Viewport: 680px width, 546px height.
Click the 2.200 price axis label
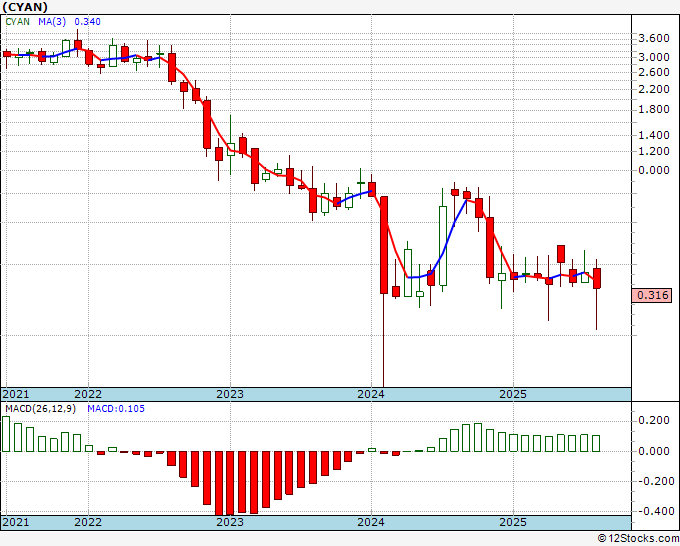653,88
